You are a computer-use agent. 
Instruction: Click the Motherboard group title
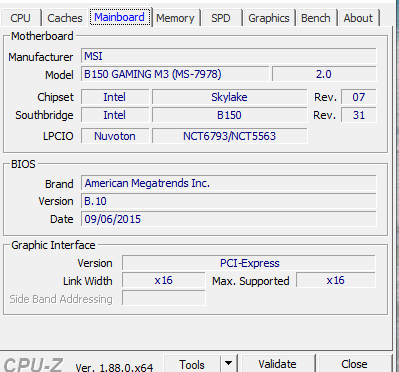42,36
